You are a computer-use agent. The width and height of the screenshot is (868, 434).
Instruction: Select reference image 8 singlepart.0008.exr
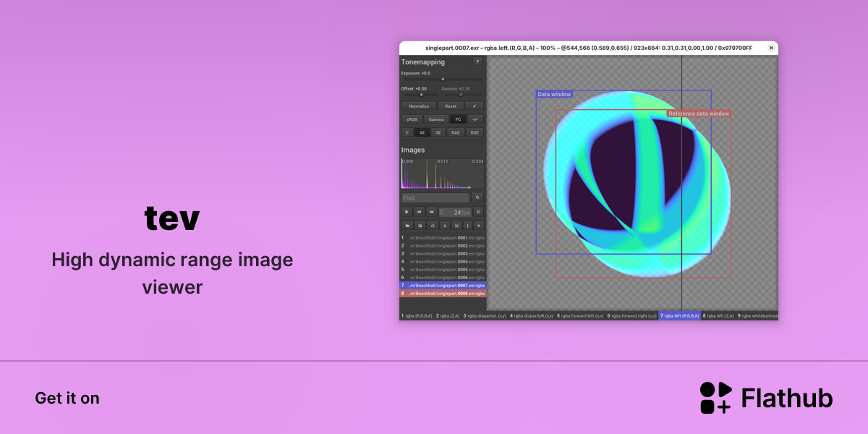(x=443, y=294)
